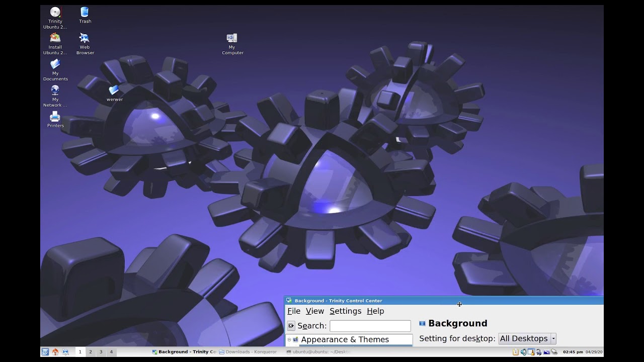Activate the ubuntu@ubuntu terminal taskbar entry

[x=317, y=352]
